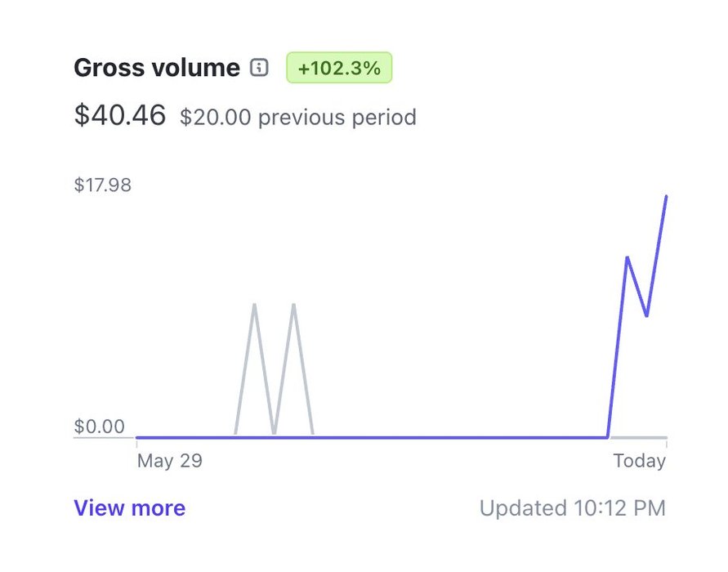Click the $20.00 previous period text
Screen dimensions: 728x572
coord(298,118)
